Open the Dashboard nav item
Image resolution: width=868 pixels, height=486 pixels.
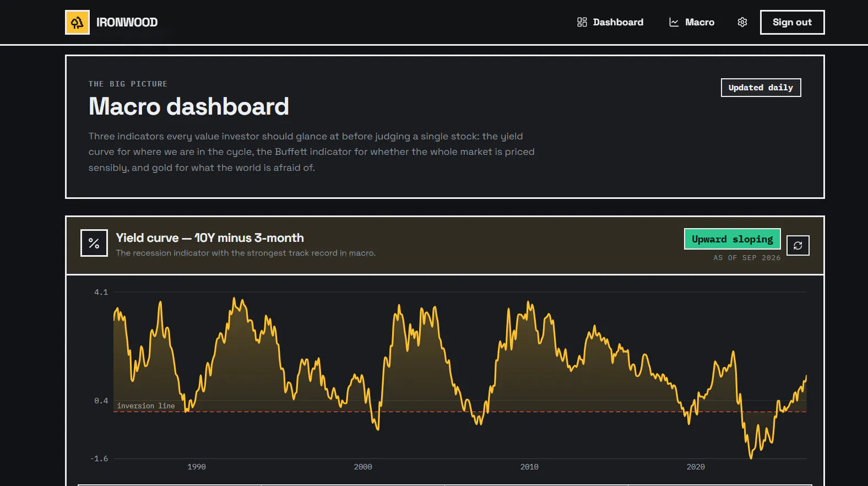pyautogui.click(x=610, y=22)
